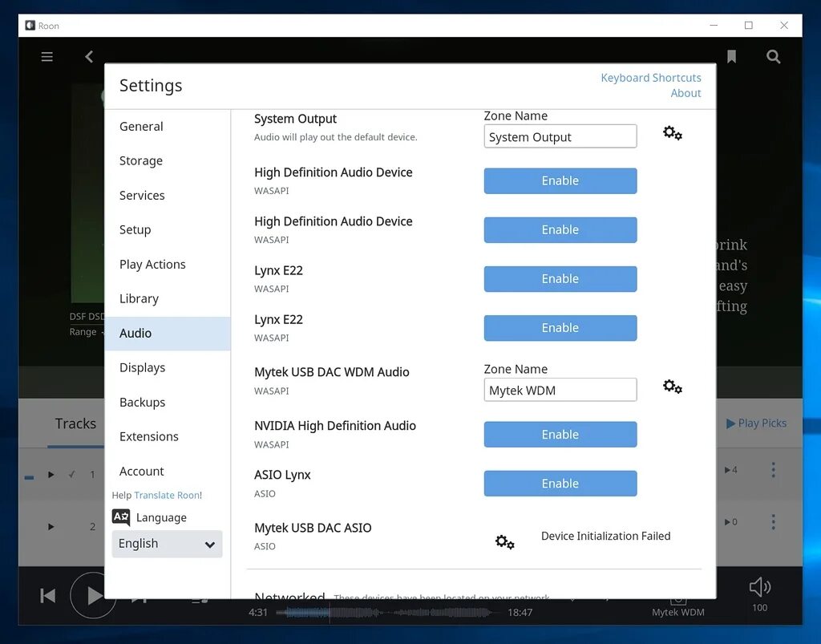Skip to previous track
The height and width of the screenshot is (644, 821).
click(47, 595)
